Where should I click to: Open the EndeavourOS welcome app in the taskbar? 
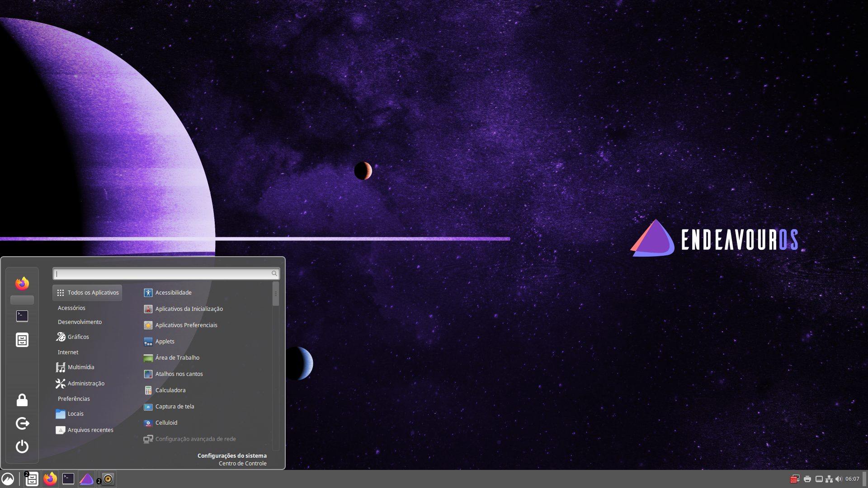[x=86, y=479]
